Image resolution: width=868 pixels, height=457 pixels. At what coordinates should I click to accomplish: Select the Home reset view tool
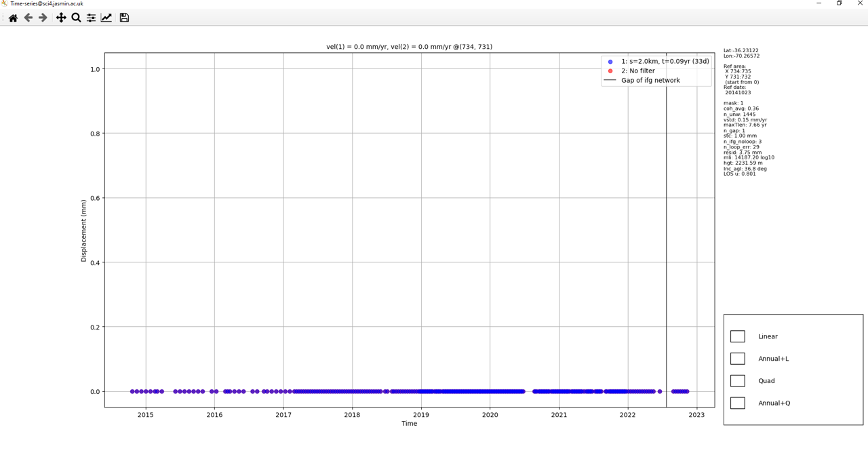12,18
